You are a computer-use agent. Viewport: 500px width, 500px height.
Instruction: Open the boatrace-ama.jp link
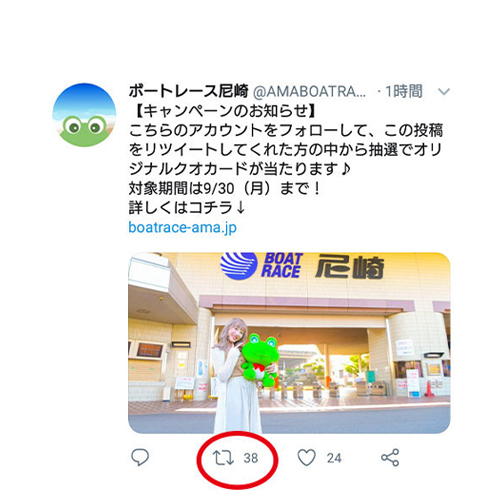pyautogui.click(x=182, y=228)
